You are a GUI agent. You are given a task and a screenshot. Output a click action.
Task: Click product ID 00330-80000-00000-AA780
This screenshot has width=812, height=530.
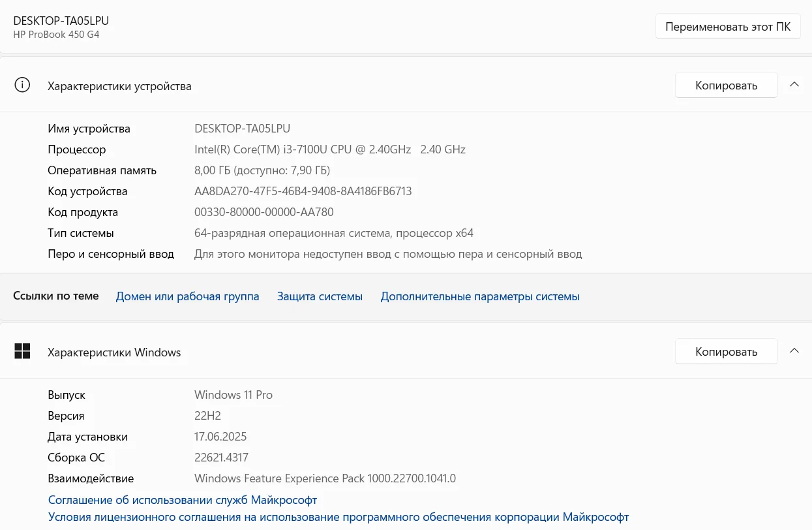click(x=264, y=212)
